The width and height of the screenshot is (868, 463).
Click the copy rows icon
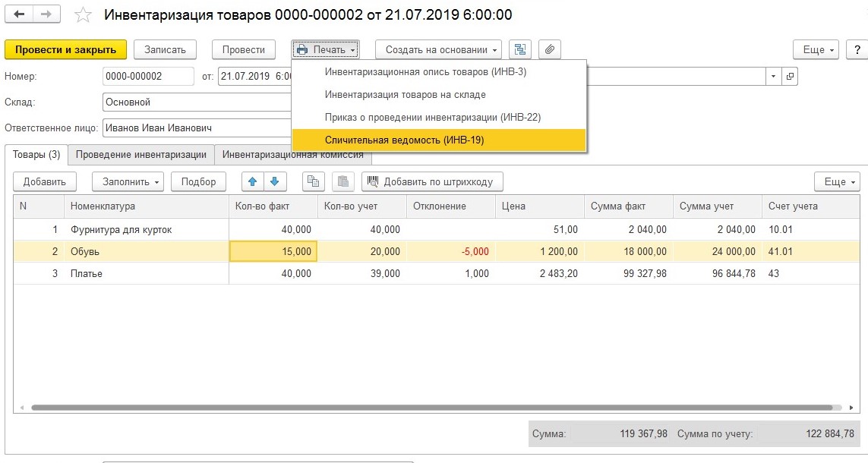pos(314,181)
